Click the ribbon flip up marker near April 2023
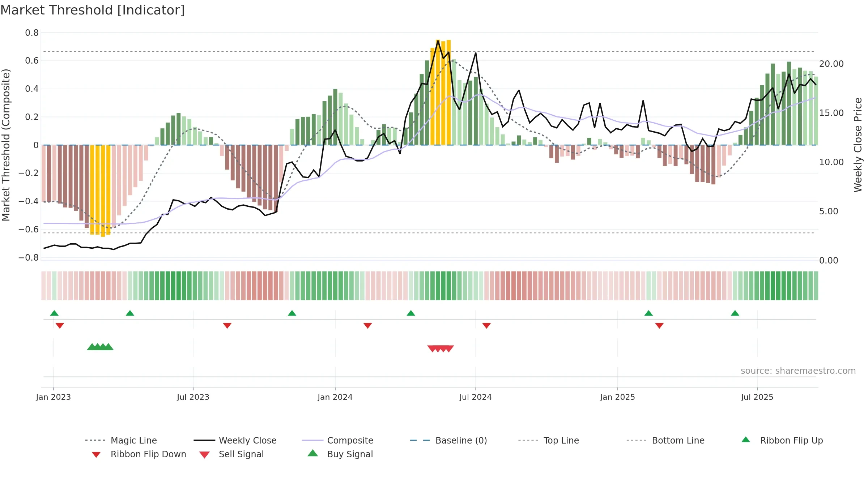The height and width of the screenshot is (488, 868). 130,313
